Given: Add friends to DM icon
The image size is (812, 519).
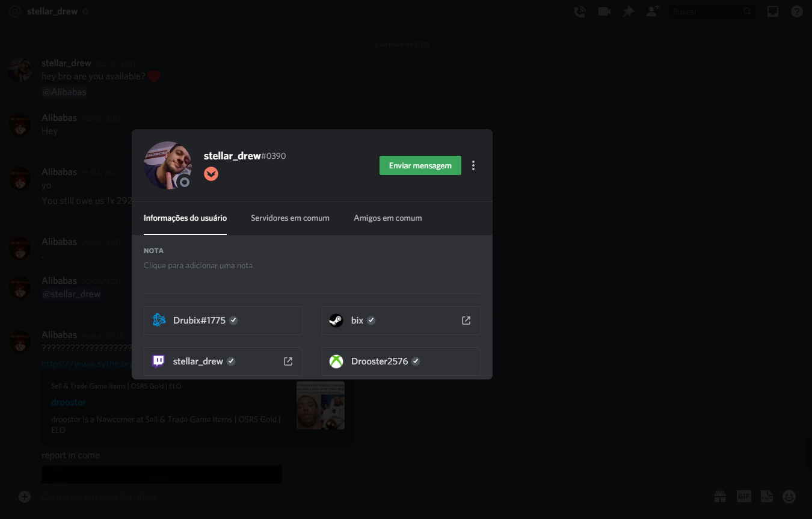Looking at the screenshot, I should click(x=653, y=11).
